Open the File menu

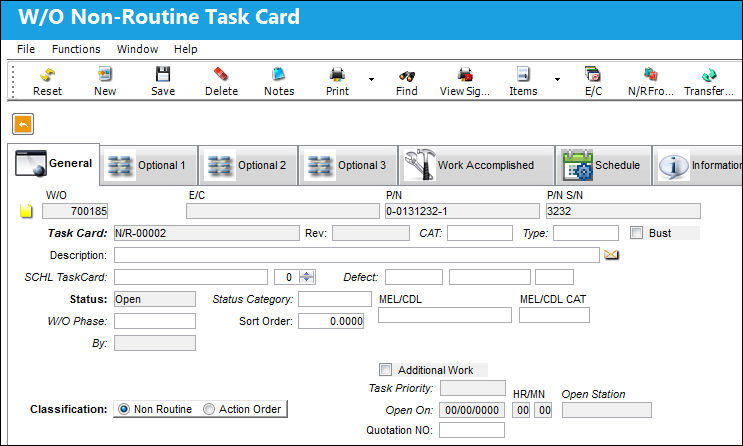click(x=26, y=49)
